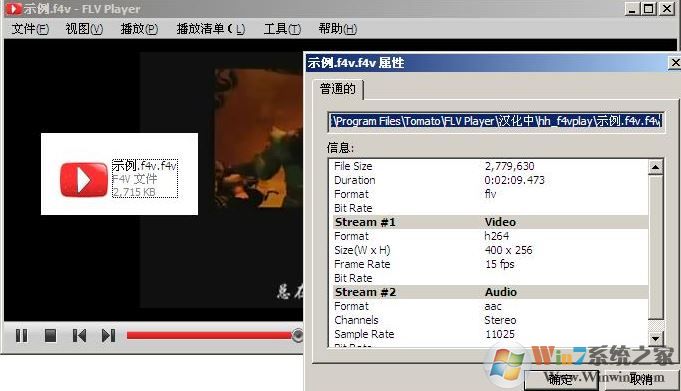Select the 15 fps frame rate value

click(x=499, y=264)
